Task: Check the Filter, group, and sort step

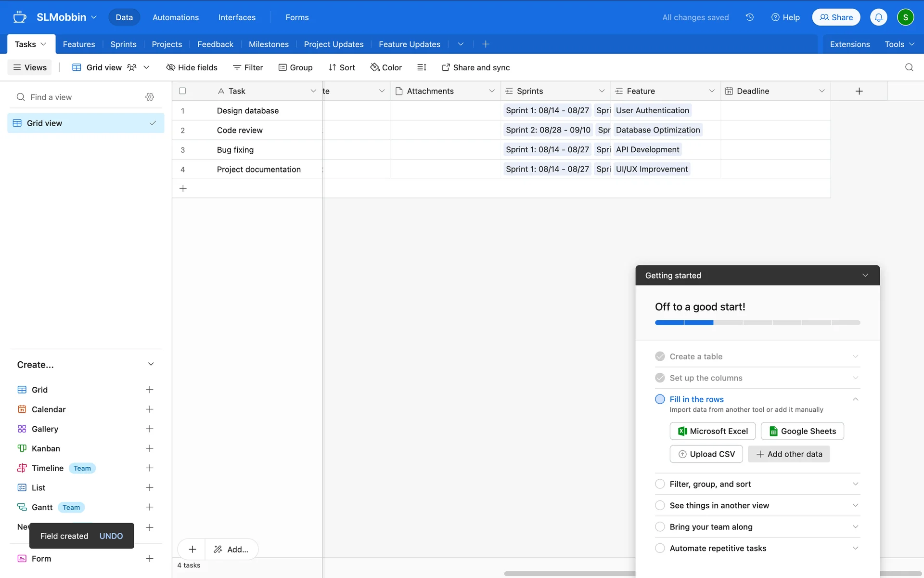Action: pyautogui.click(x=660, y=484)
